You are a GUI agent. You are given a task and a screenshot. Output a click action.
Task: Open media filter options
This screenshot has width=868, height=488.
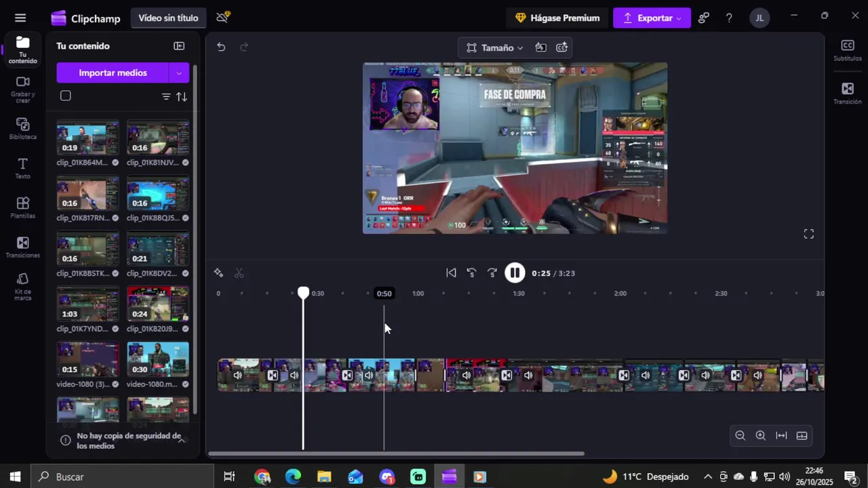click(166, 96)
